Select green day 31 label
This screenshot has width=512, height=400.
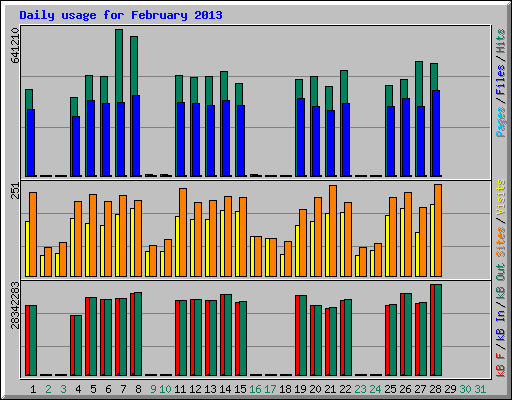pyautogui.click(x=480, y=389)
